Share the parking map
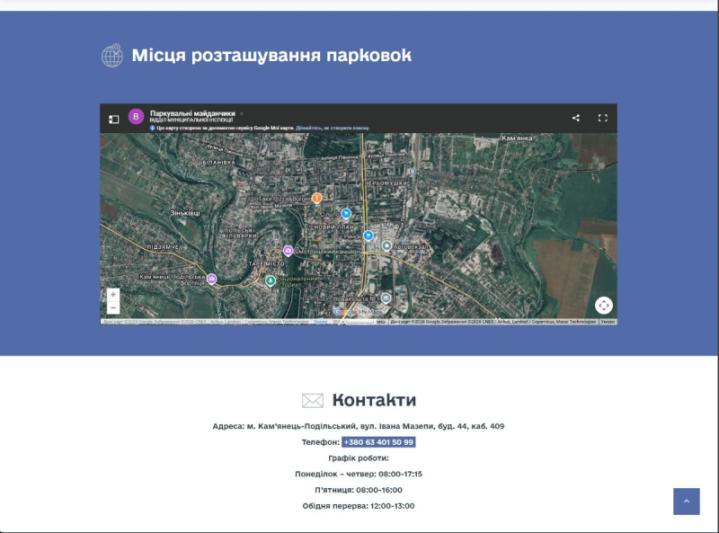This screenshot has height=533, width=719. pos(576,118)
